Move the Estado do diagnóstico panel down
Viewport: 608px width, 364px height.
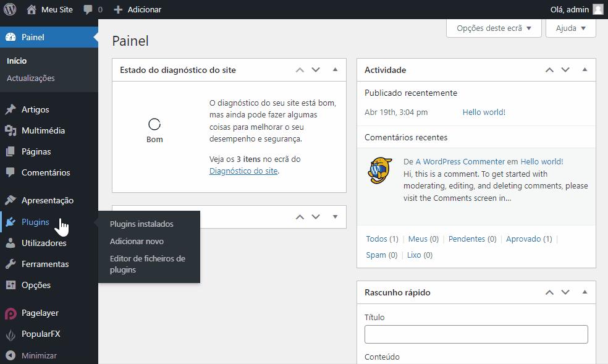(316, 70)
